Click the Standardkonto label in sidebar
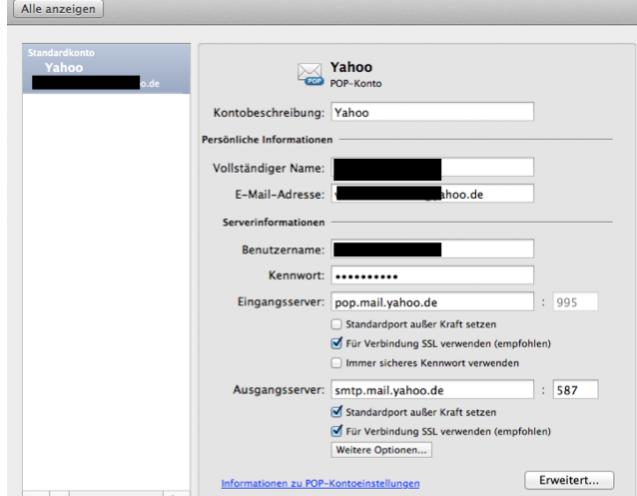The height and width of the screenshot is (496, 637). click(61, 52)
